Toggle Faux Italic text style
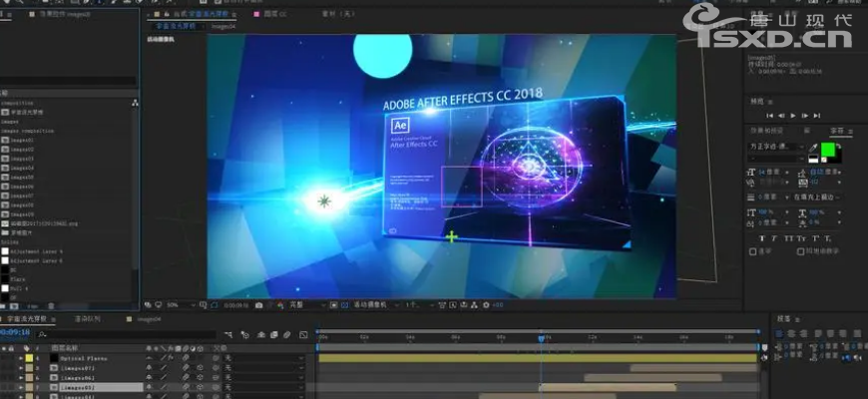Image resolution: width=868 pixels, height=399 pixels. click(x=774, y=238)
